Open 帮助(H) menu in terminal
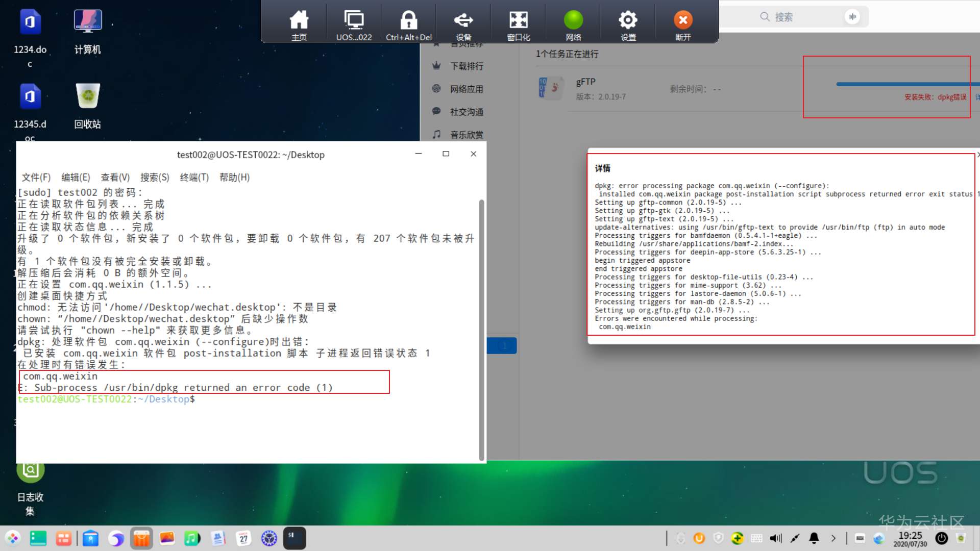Image resolution: width=980 pixels, height=551 pixels. coord(234,178)
